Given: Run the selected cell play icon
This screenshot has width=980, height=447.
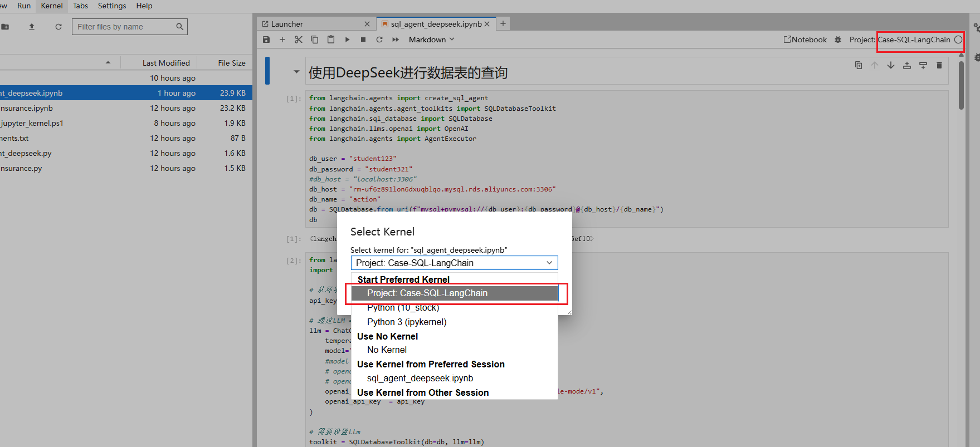Looking at the screenshot, I should point(347,40).
